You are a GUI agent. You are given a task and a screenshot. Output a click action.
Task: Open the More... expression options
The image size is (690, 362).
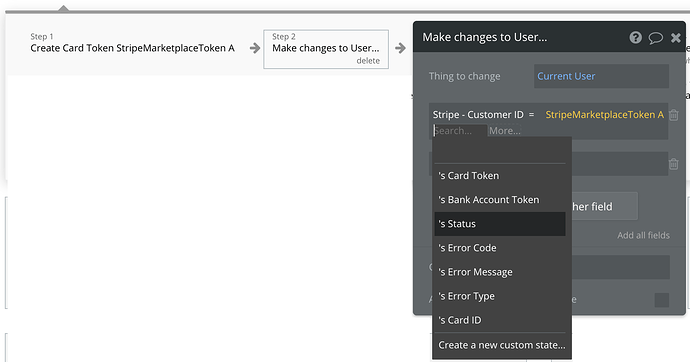(x=504, y=131)
